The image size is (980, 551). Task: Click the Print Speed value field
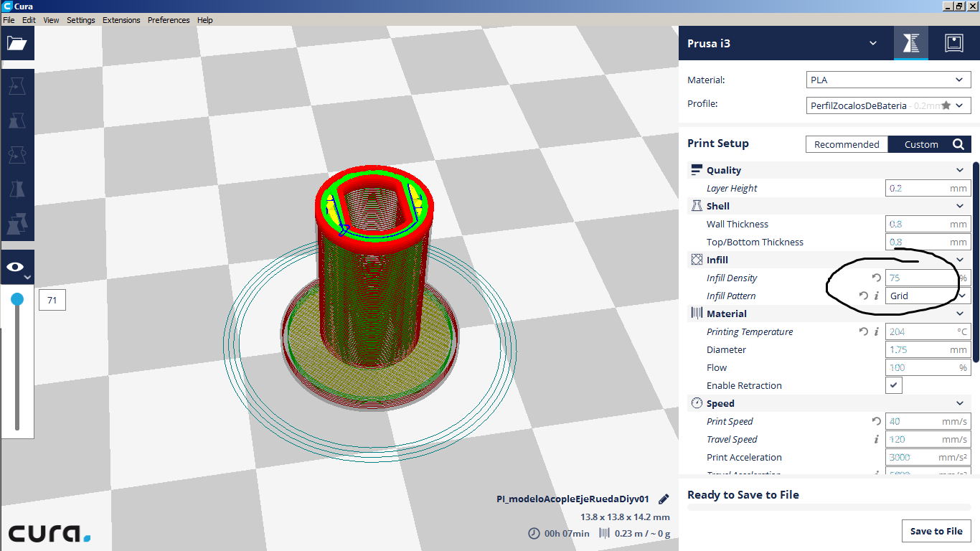point(928,421)
